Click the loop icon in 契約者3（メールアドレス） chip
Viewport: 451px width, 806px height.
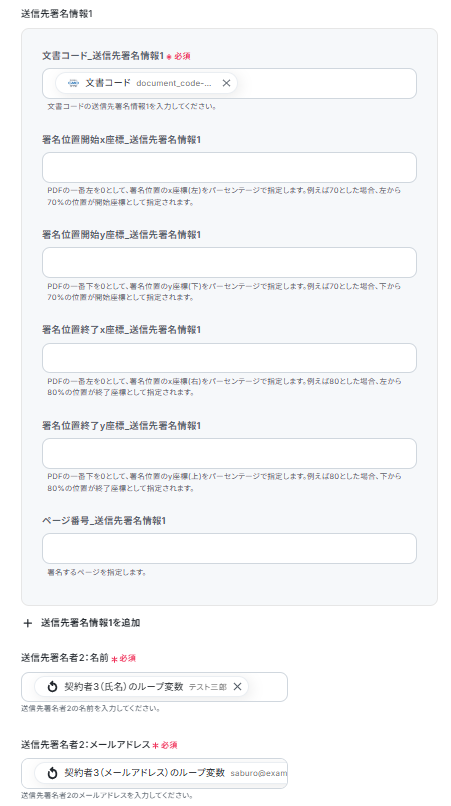(52, 773)
